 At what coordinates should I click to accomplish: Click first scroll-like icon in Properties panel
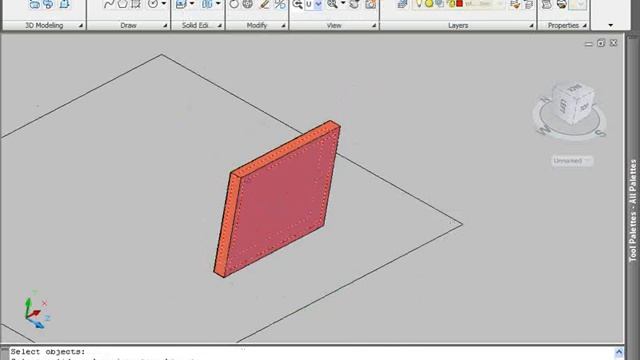point(547,4)
